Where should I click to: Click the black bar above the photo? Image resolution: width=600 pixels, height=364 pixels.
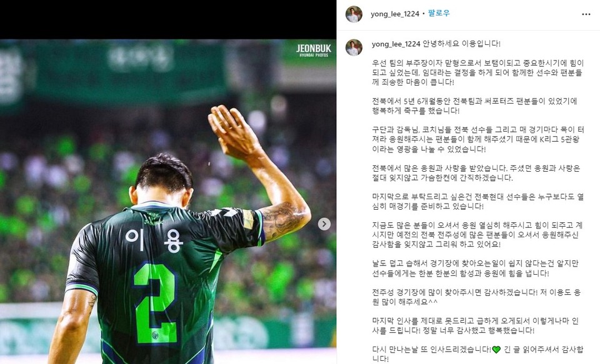click(x=168, y=19)
